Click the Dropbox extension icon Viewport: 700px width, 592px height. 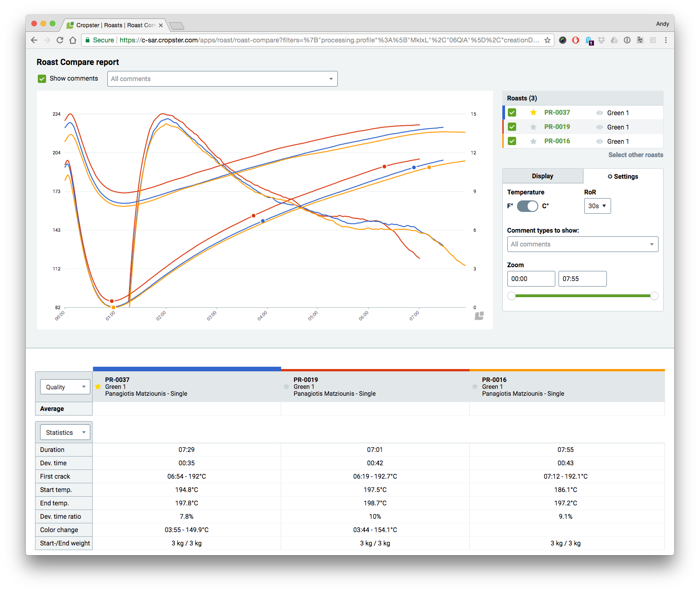pos(601,40)
